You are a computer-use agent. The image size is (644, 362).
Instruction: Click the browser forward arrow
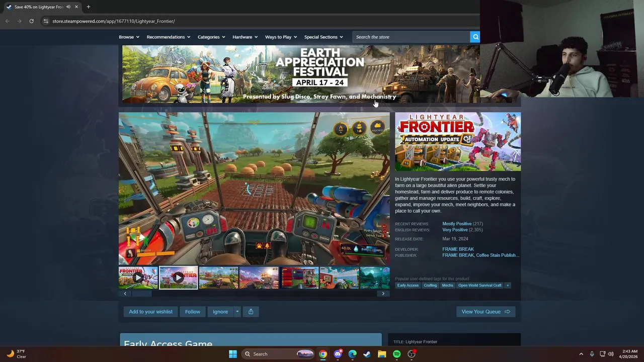click(x=19, y=21)
